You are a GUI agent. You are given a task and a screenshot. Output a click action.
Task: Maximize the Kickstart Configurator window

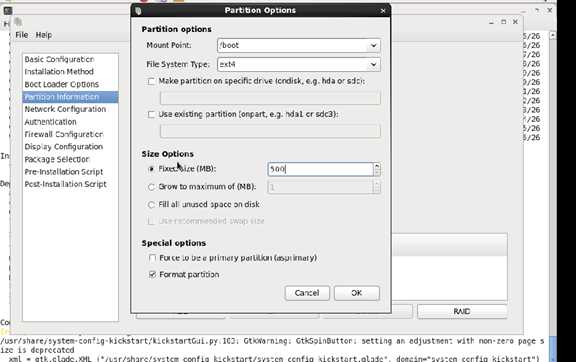click(504, 22)
